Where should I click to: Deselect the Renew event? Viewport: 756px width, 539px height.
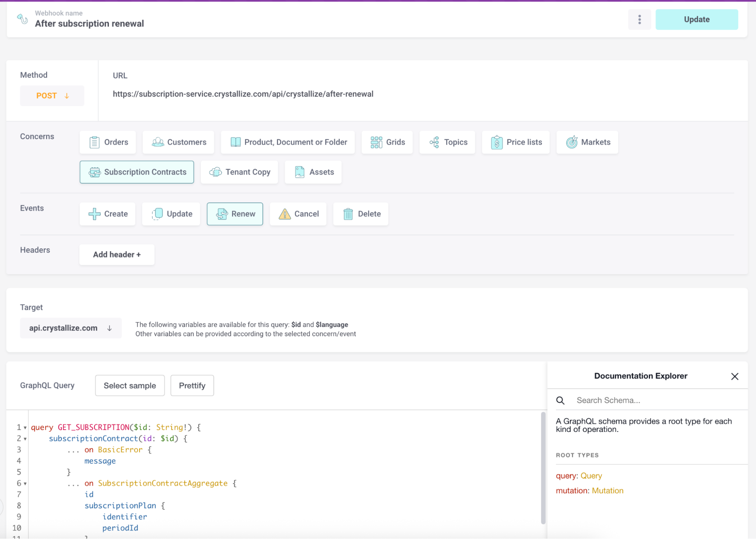pos(235,214)
